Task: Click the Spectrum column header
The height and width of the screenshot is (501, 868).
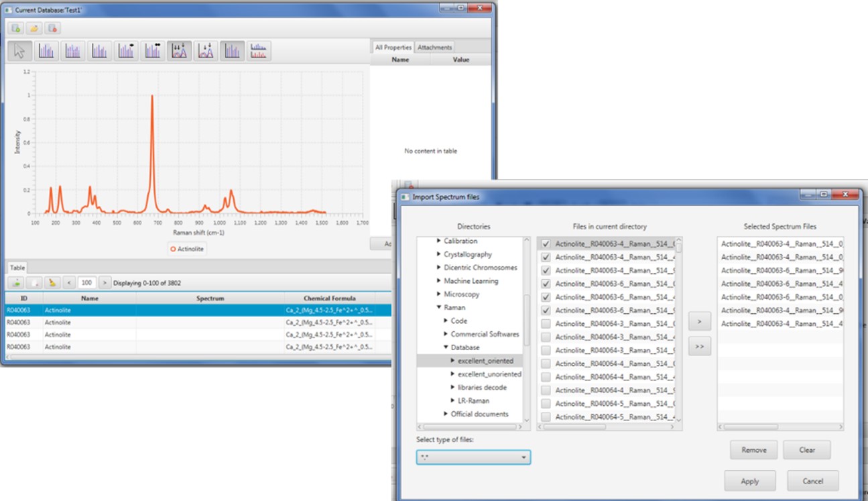Action: (210, 298)
